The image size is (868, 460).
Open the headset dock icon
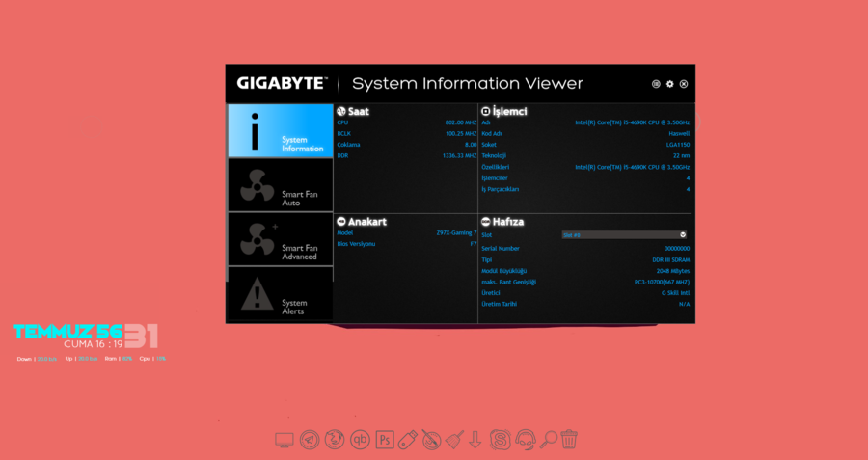526,440
